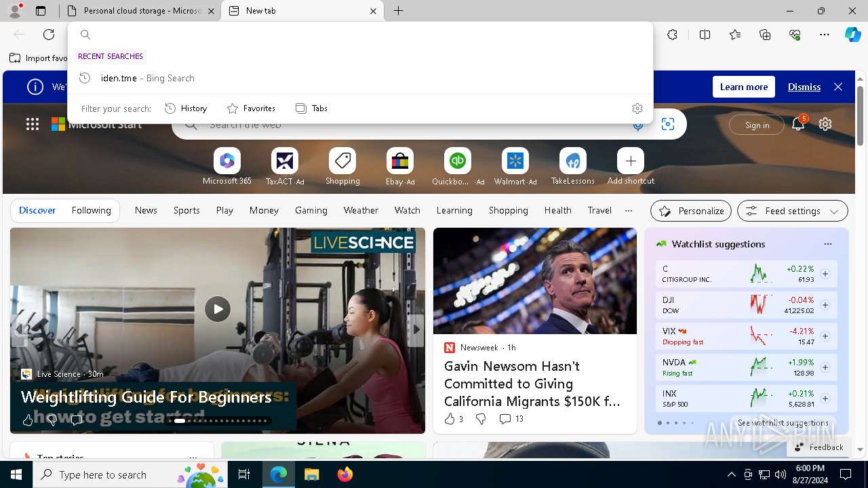The image size is (868, 488).
Task: Open the Feedback button
Action: 818,447
